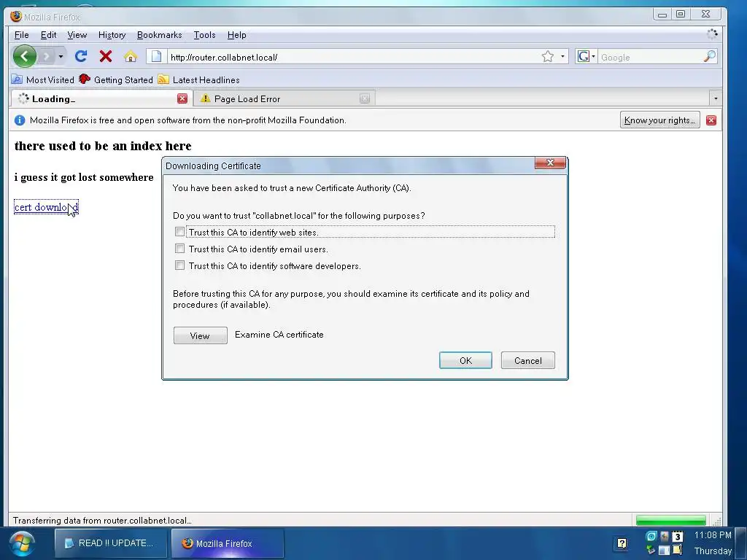The image size is (747, 560).
Task: Open the back/forward history dropdown
Action: point(61,57)
